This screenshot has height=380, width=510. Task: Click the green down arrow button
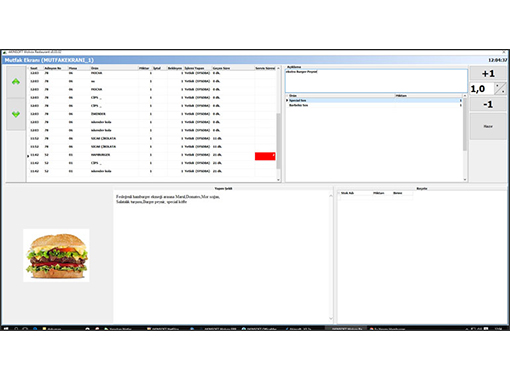click(x=16, y=114)
